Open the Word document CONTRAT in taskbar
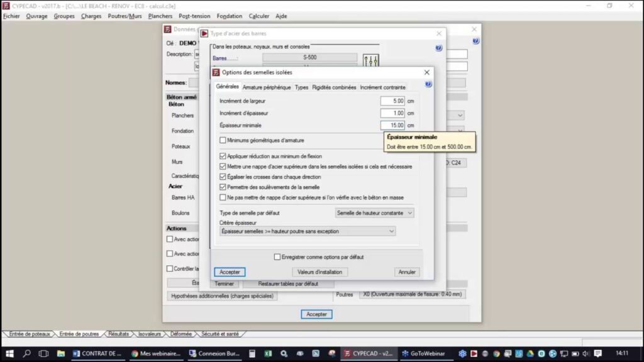Screen dimensions: 644x362 [97, 354]
